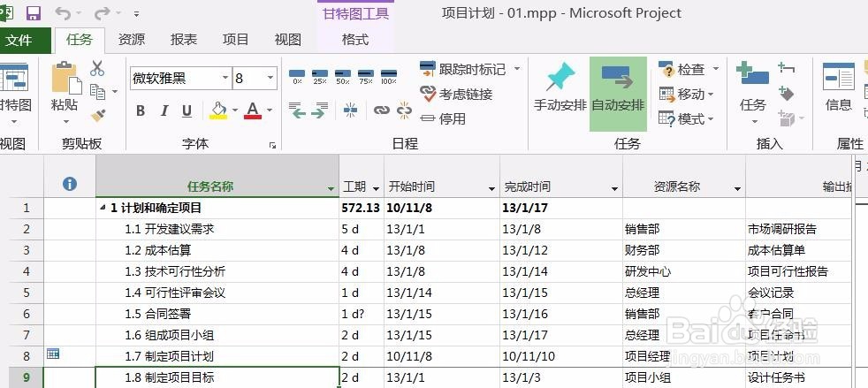The width and height of the screenshot is (868, 388).
Task: Switch to the 视图 ribbon tab
Action: pos(288,39)
